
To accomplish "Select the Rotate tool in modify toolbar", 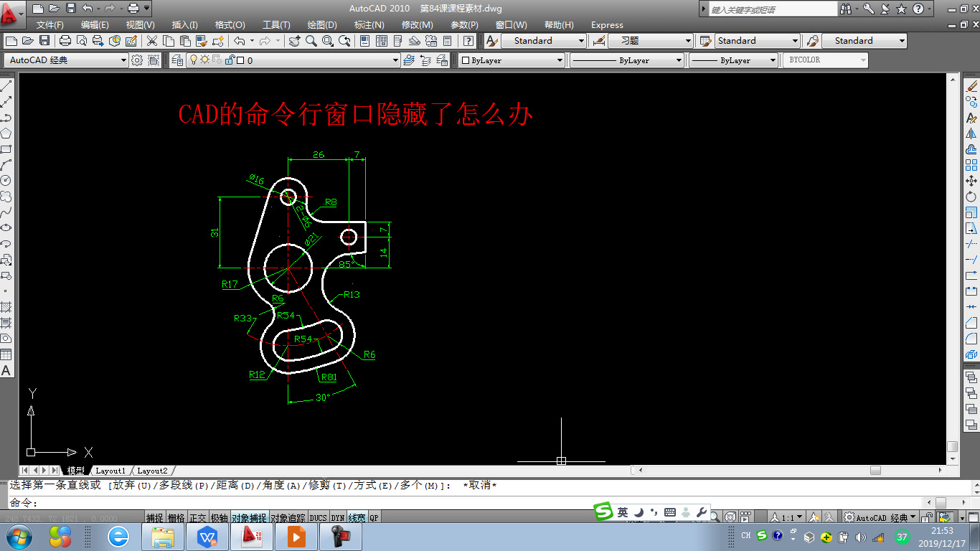I will 972,197.
